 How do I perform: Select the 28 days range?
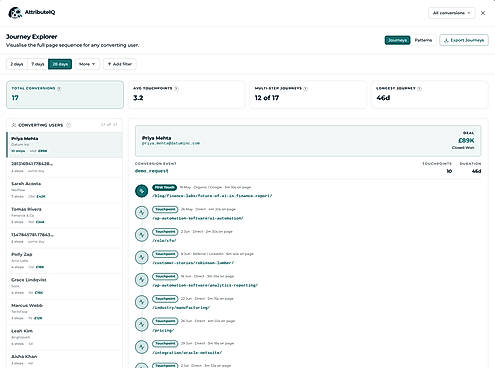coord(60,64)
